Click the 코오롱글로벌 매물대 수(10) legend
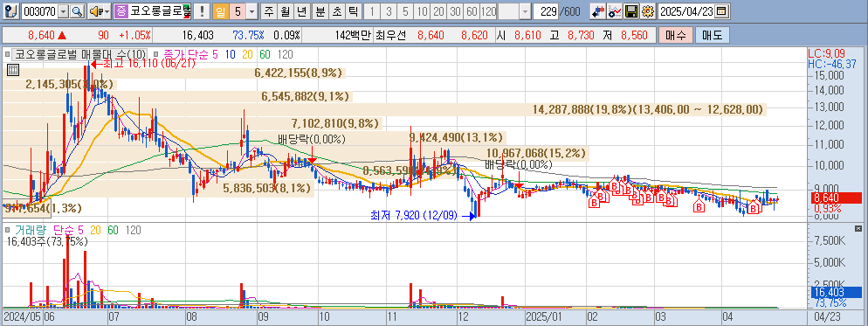This screenshot has width=868, height=326. 80,54
